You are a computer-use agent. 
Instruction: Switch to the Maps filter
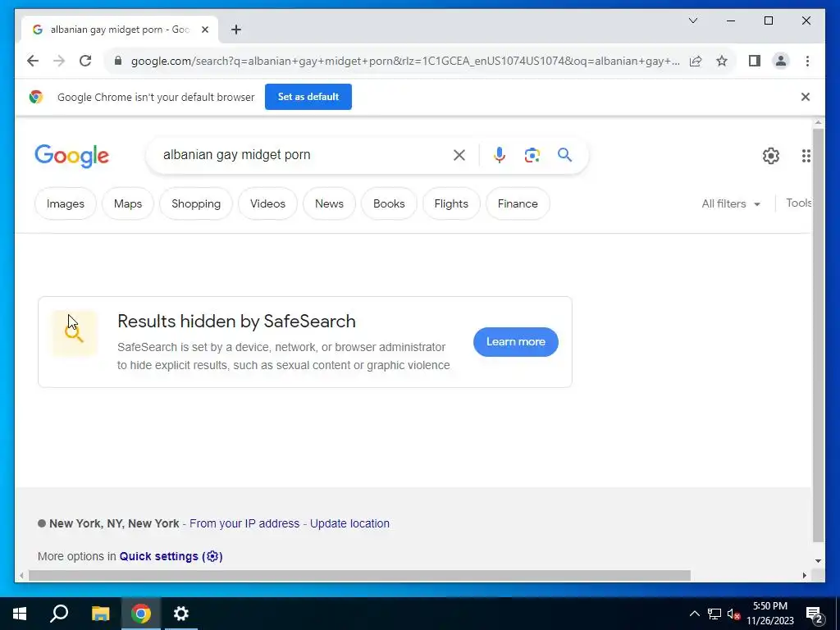point(127,203)
